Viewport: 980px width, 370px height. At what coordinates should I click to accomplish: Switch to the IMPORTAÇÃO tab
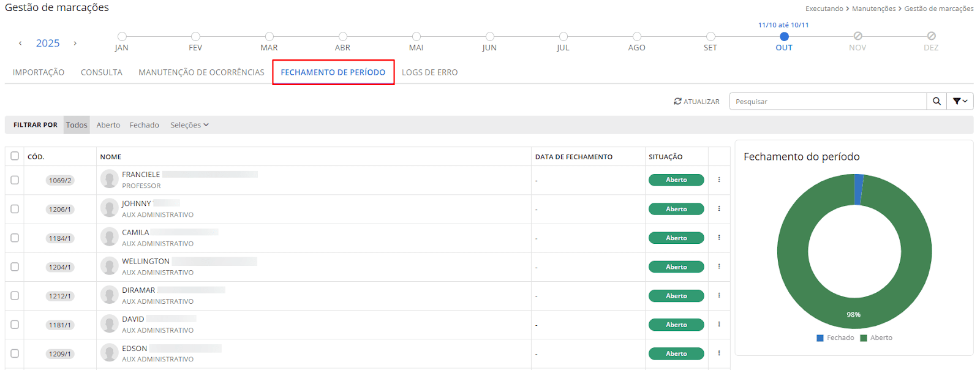[x=39, y=72]
